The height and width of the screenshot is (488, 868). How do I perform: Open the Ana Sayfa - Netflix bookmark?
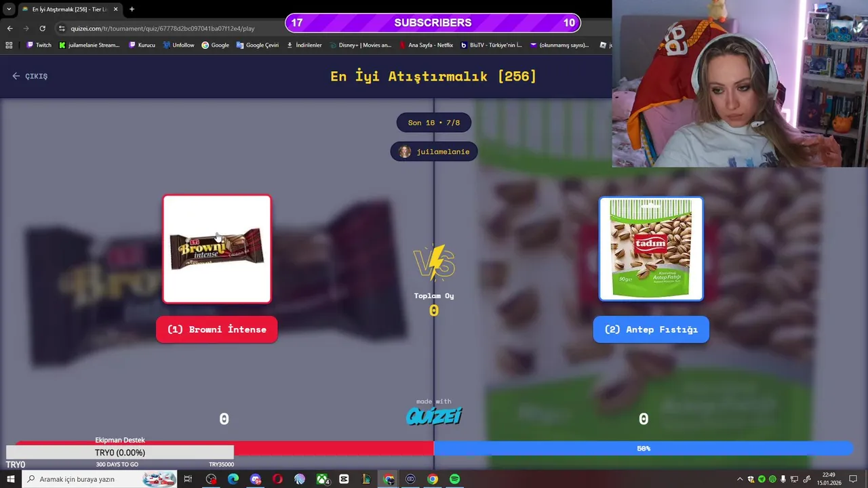[x=426, y=45]
